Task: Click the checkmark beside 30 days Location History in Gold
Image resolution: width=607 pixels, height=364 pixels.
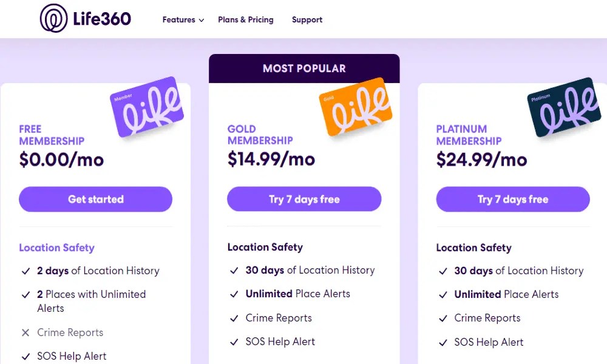Action: (234, 271)
